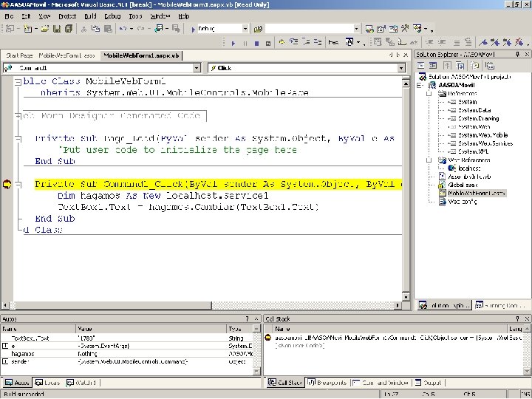This screenshot has width=532, height=399.
Task: Click the breakpoint arrow glyph at Command1_Click
Action: coord(7,184)
